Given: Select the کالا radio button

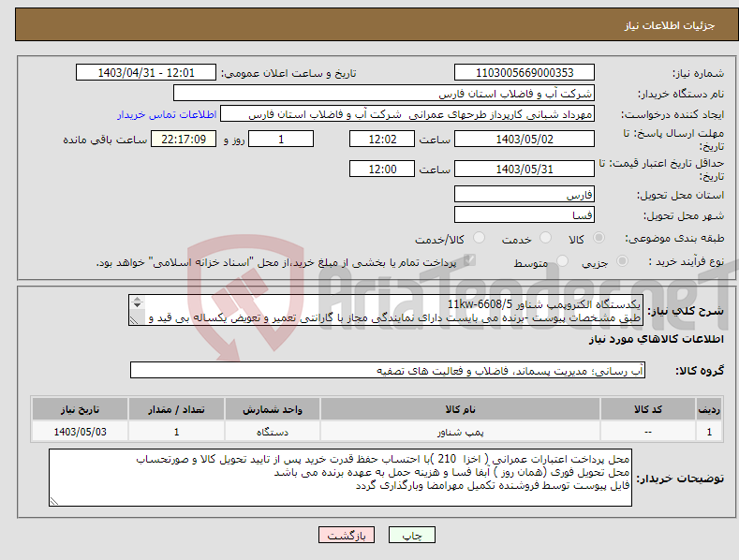Looking at the screenshot, I should tap(599, 238).
